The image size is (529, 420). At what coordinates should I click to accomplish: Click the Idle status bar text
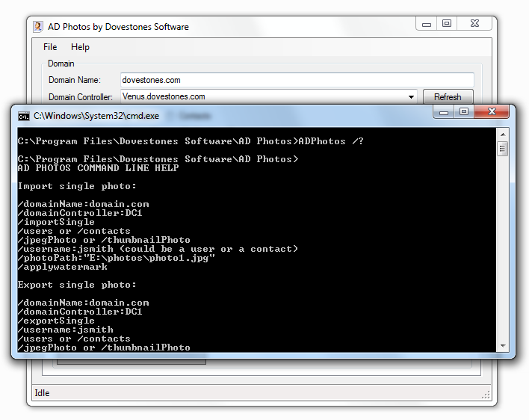point(42,393)
